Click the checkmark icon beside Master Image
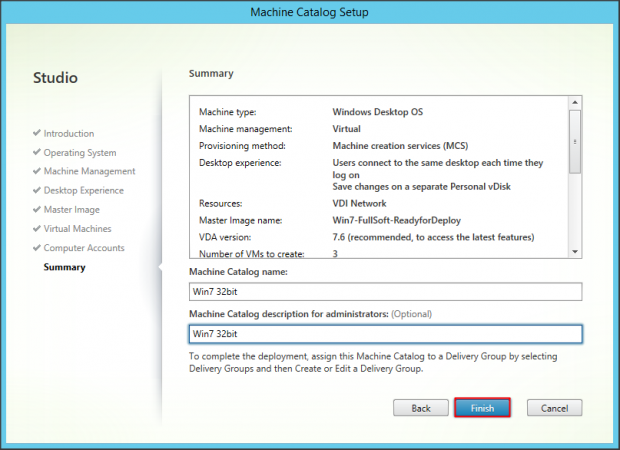The image size is (620, 450). (x=37, y=209)
